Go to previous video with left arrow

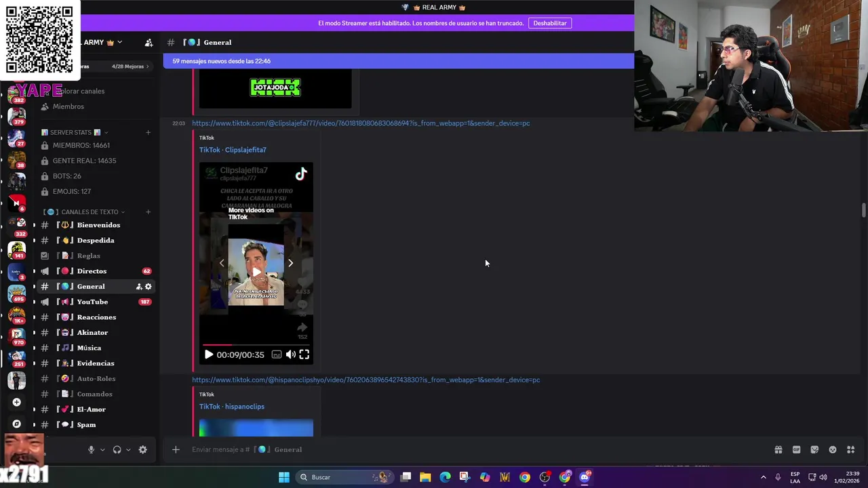click(x=222, y=263)
